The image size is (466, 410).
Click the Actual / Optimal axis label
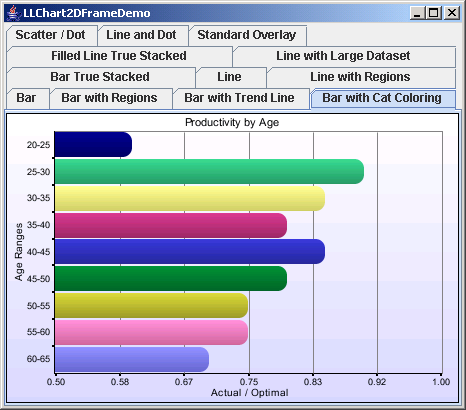249,393
